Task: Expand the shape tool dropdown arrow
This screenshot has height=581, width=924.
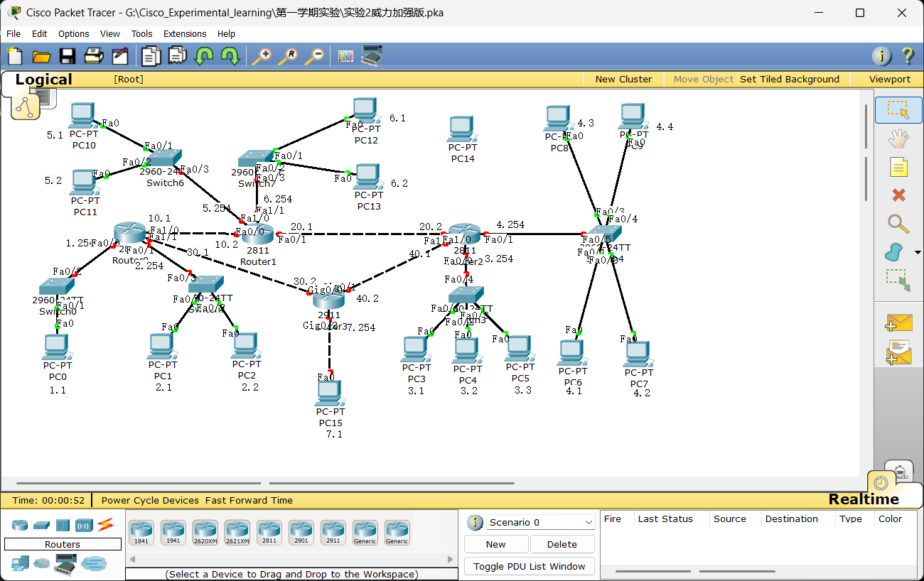Action: 917,252
